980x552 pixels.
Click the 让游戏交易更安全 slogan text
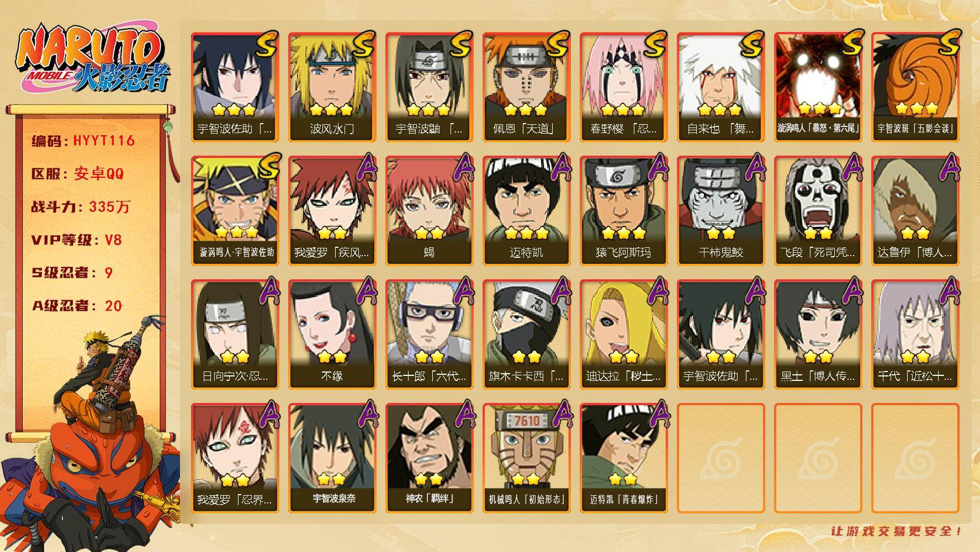897,531
